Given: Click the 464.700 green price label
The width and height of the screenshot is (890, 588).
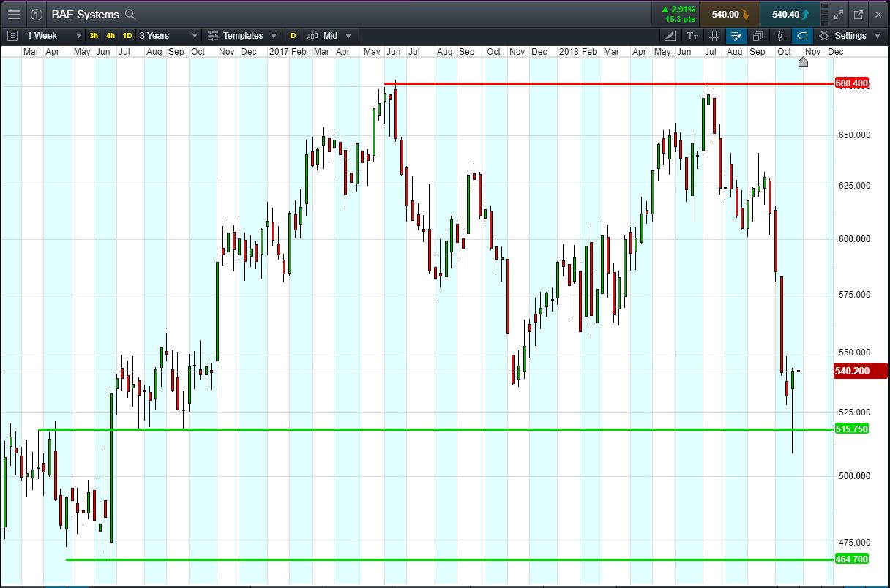Looking at the screenshot, I should click(x=852, y=559).
